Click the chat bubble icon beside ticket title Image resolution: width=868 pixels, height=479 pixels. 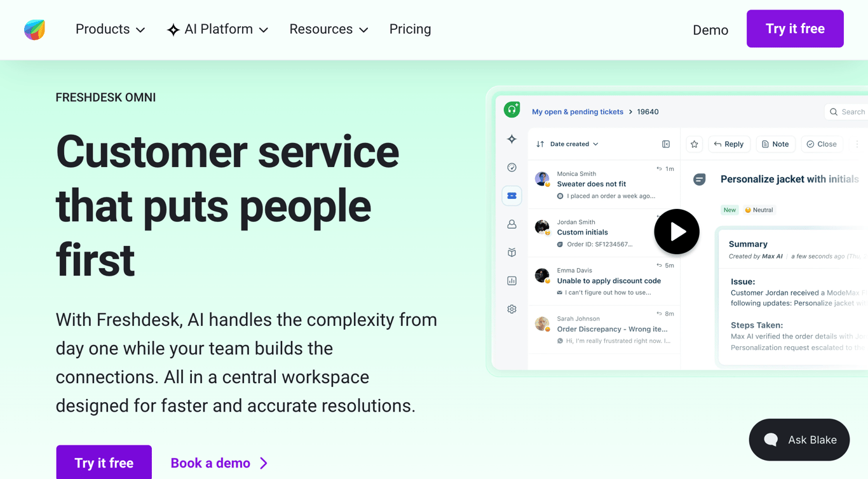(700, 179)
